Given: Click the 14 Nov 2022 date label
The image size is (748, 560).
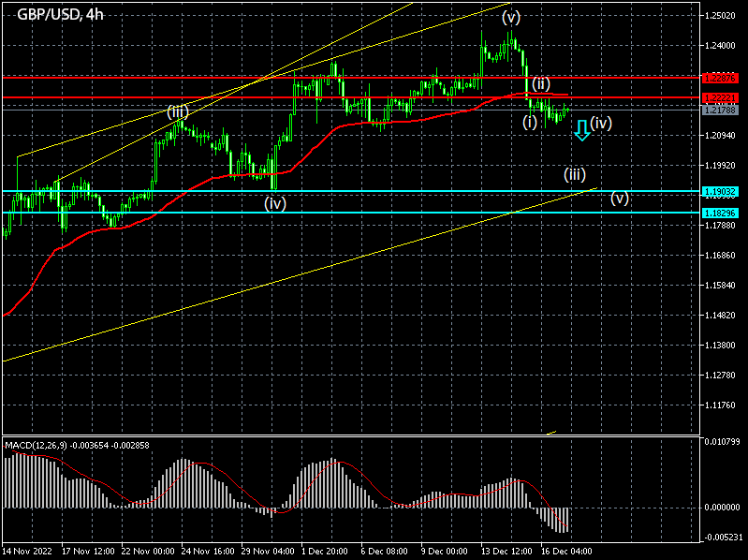Looking at the screenshot, I should [27, 552].
